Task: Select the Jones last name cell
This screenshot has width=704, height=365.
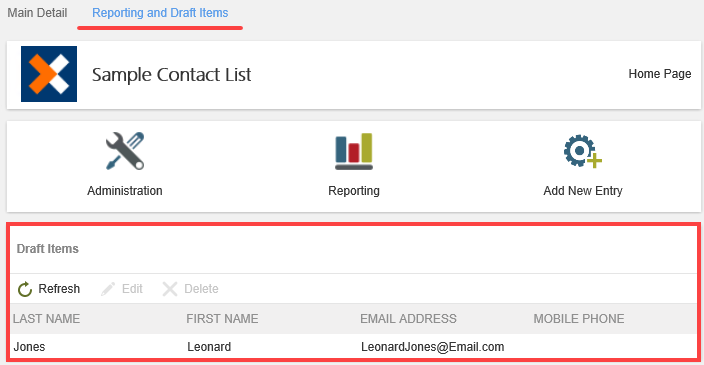Action: click(x=29, y=347)
